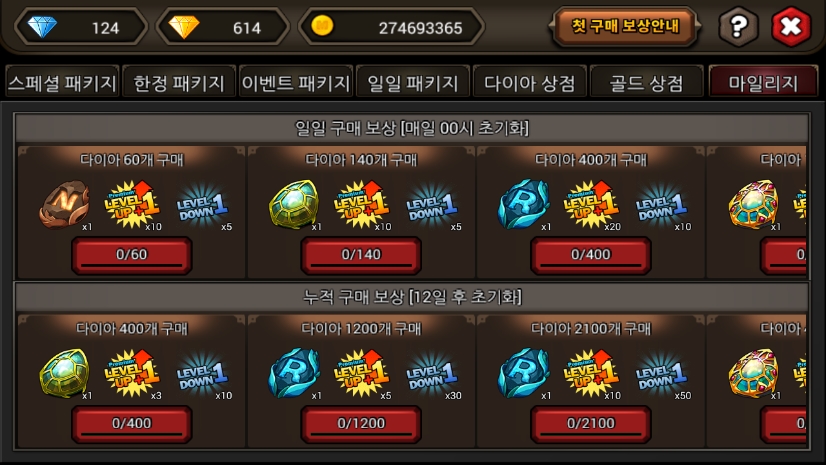Click the 첫 구매 보상안내 button

coord(625,26)
